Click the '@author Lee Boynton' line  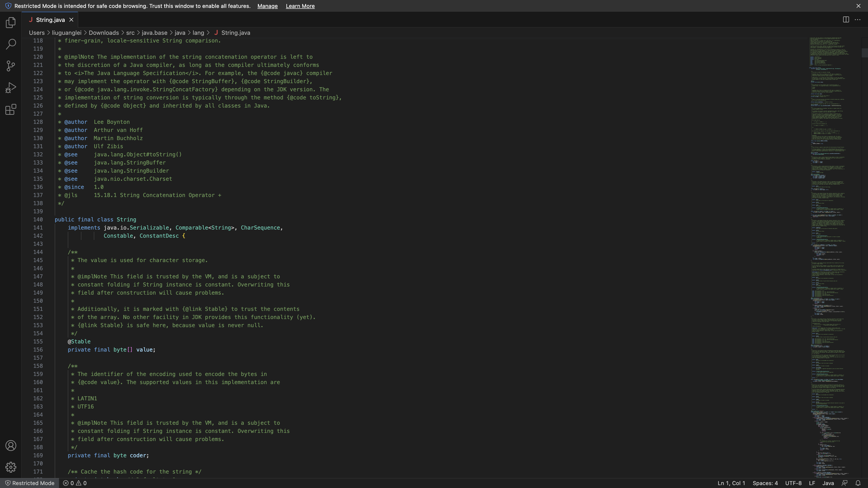coord(94,122)
